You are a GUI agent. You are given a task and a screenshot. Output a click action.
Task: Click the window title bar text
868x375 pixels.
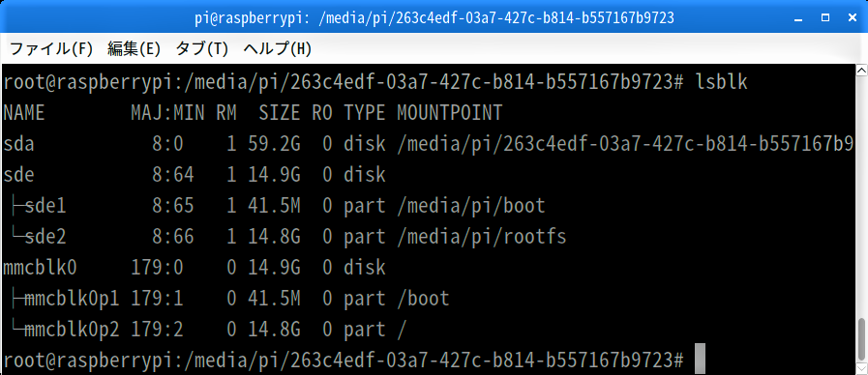click(434, 18)
